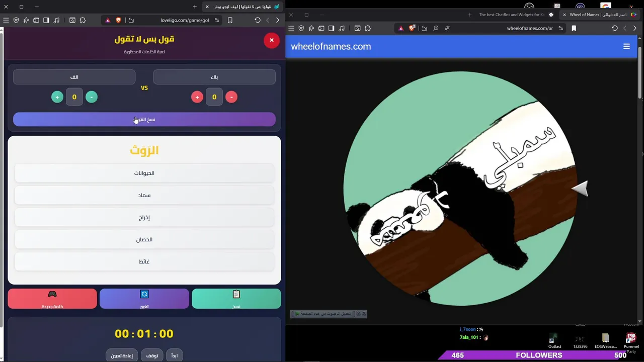Click the Brave Shields lion icon for loveligo
The width and height of the screenshot is (644, 362).
[118, 20]
